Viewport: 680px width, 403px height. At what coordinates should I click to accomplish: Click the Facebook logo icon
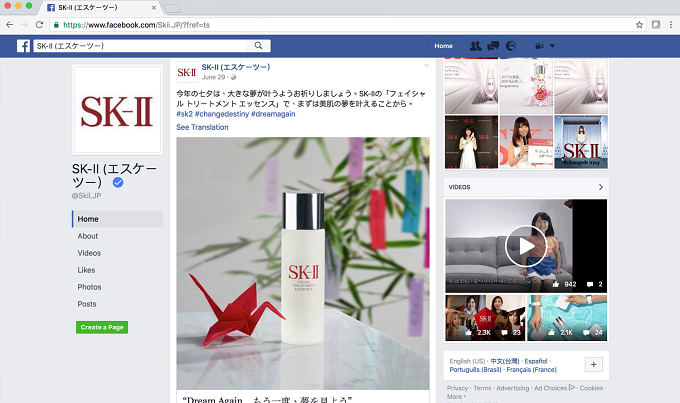(x=23, y=46)
